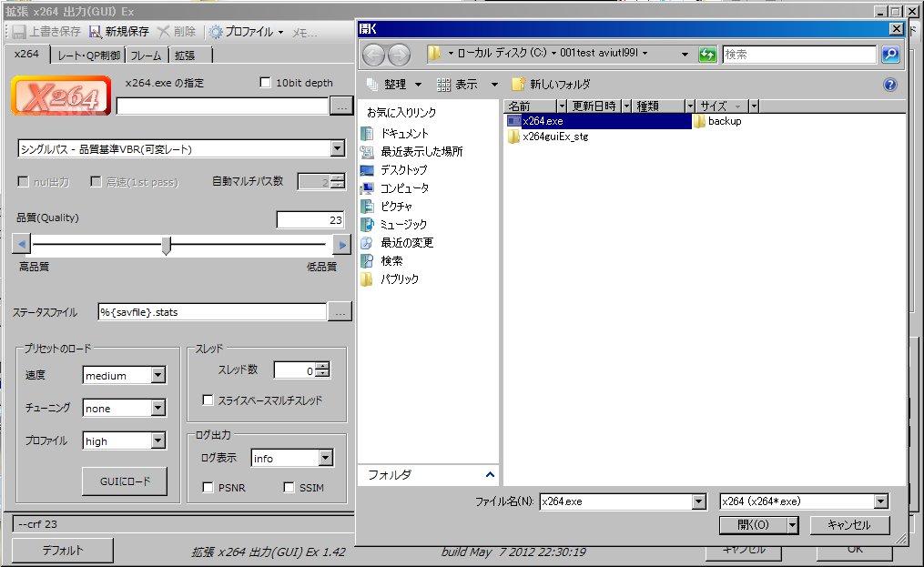Switch to the フレーム tab
924x567 pixels.
147,56
